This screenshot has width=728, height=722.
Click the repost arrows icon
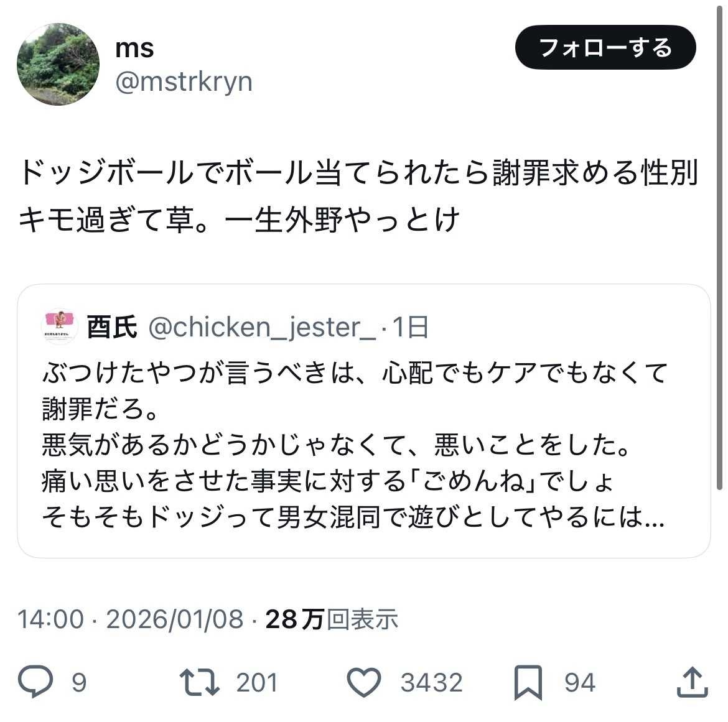199,682
